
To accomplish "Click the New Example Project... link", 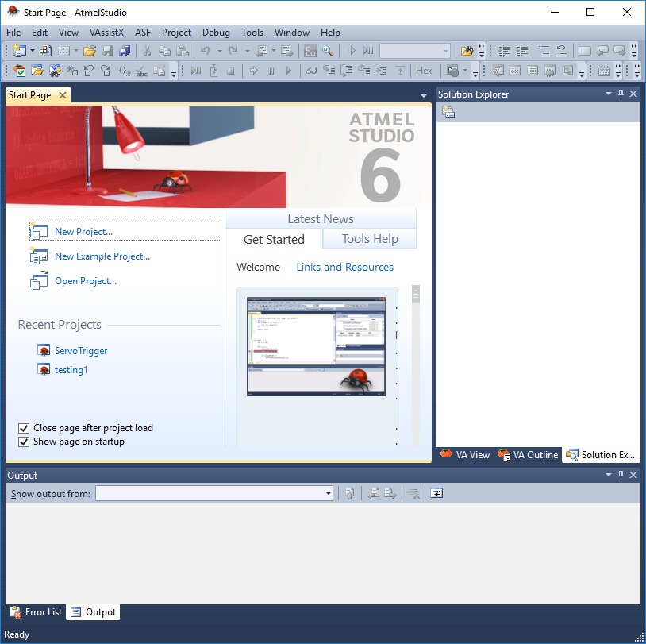I will pos(102,256).
